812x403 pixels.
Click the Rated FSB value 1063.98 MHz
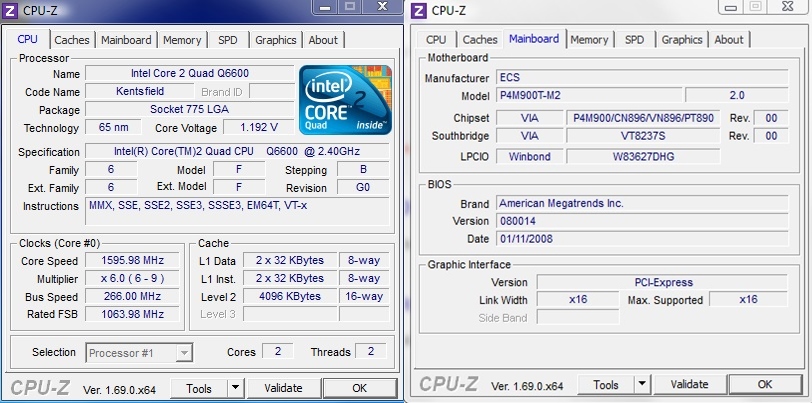pos(133,314)
